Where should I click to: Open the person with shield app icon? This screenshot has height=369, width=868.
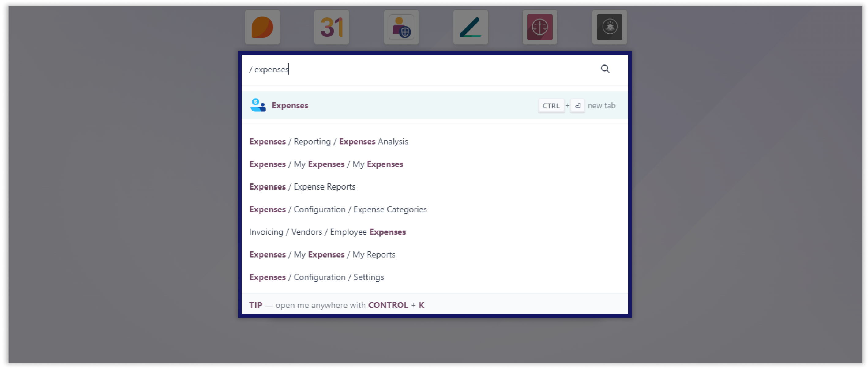401,27
